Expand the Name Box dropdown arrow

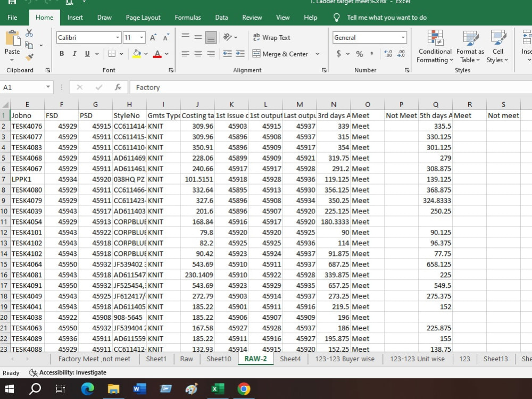coord(48,87)
